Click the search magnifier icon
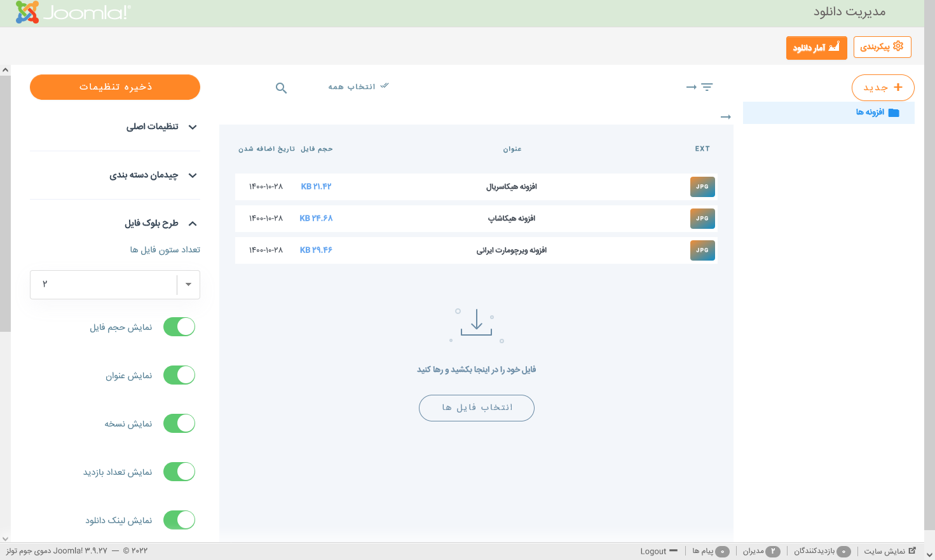This screenshot has height=560, width=935. click(281, 88)
